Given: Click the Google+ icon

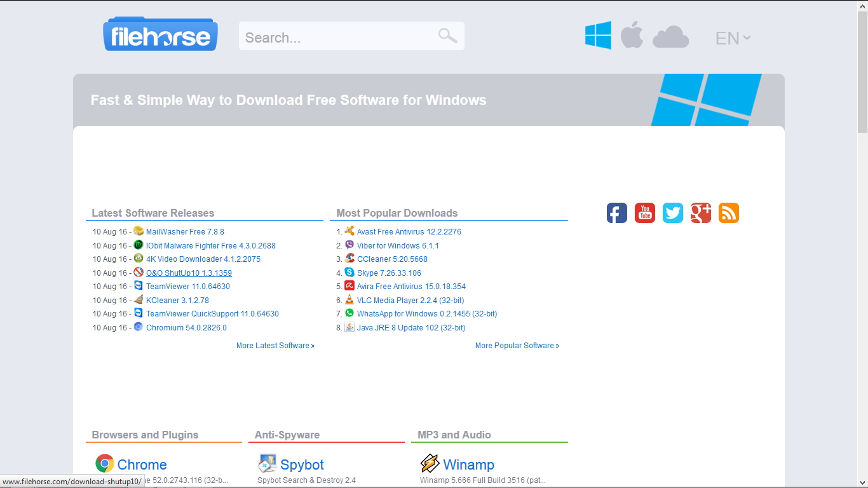Looking at the screenshot, I should (700, 213).
